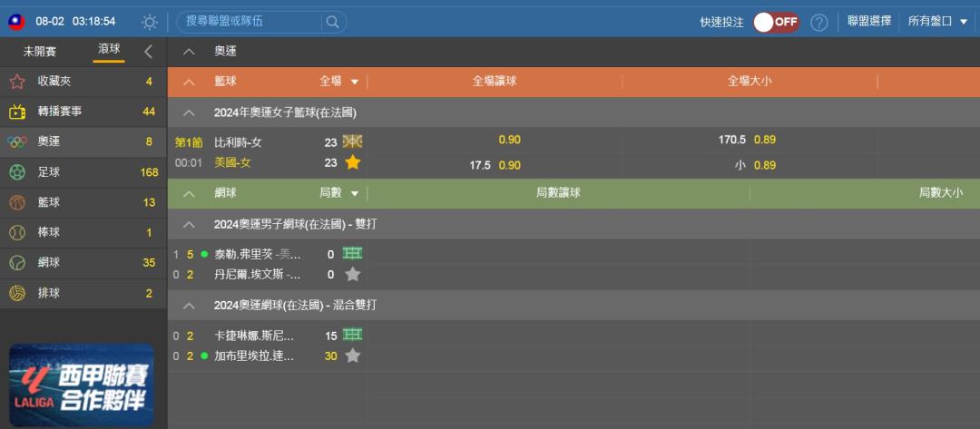Bet 小 under odds 0.89
The image size is (980, 429).
[764, 165]
